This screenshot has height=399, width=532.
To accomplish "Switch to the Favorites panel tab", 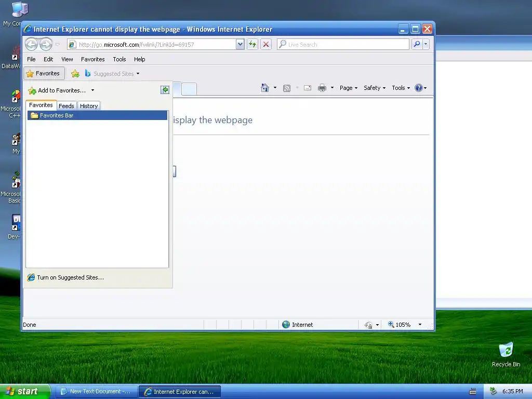I will [x=41, y=105].
